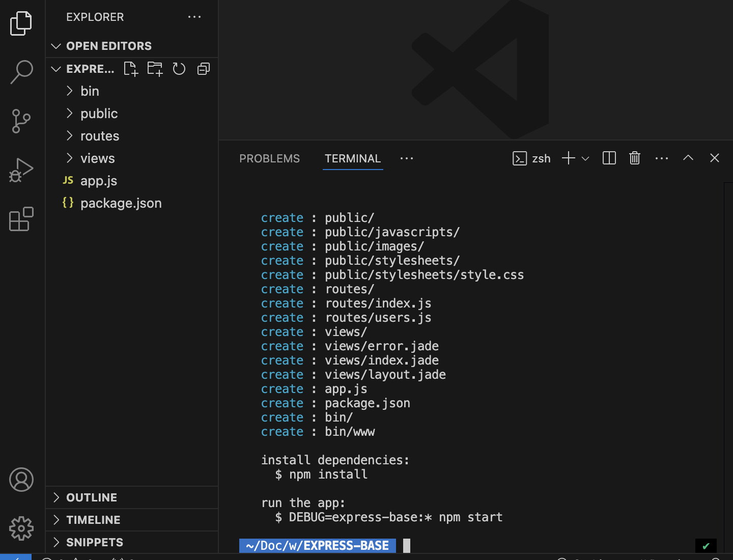The height and width of the screenshot is (560, 733).
Task: Expand the views folder
Action: (x=132, y=158)
